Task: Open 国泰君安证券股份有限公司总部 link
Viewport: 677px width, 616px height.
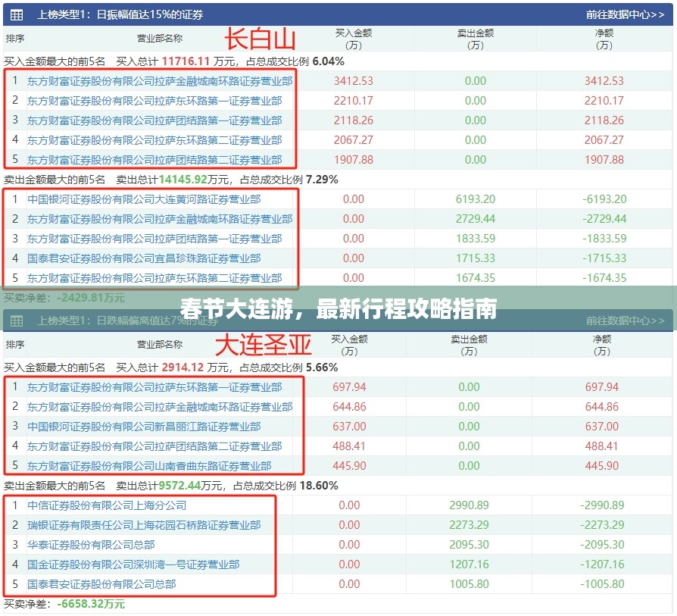Action: coord(102,584)
